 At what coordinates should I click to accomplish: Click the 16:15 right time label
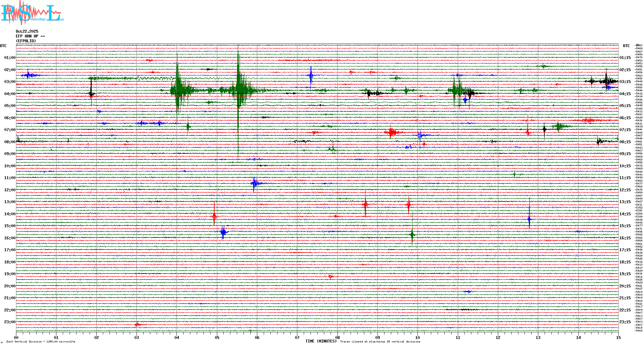[x=625, y=238]
